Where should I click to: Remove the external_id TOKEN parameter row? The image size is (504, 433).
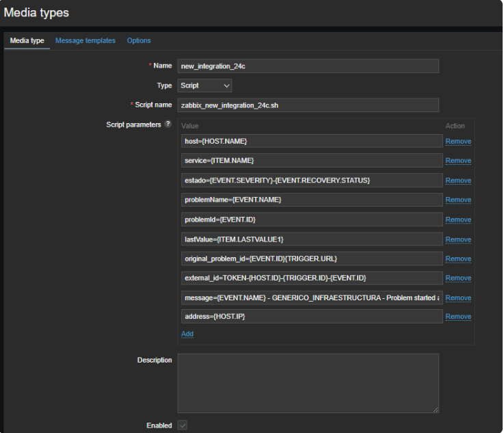pyautogui.click(x=458, y=278)
